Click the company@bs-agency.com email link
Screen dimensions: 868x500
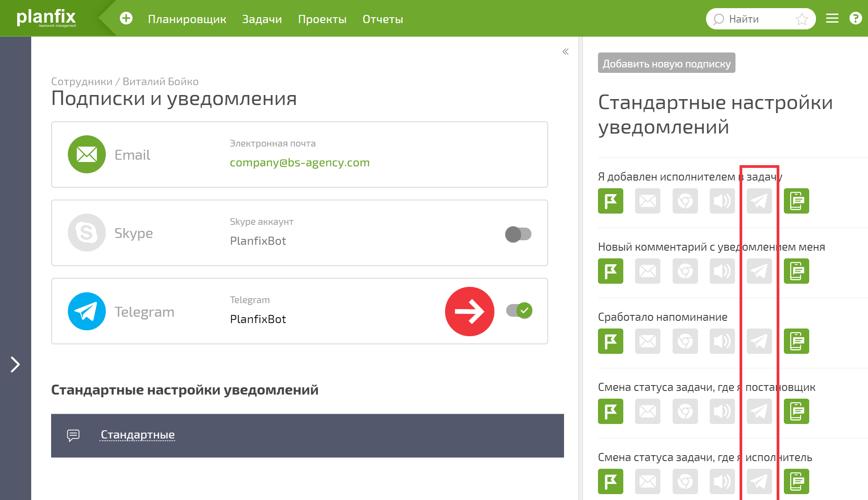[299, 162]
